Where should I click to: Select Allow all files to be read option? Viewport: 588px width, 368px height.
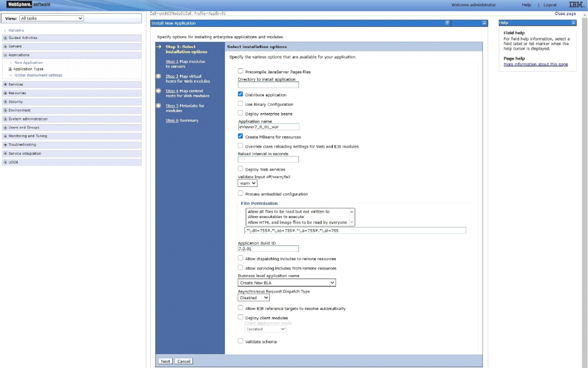click(x=289, y=211)
